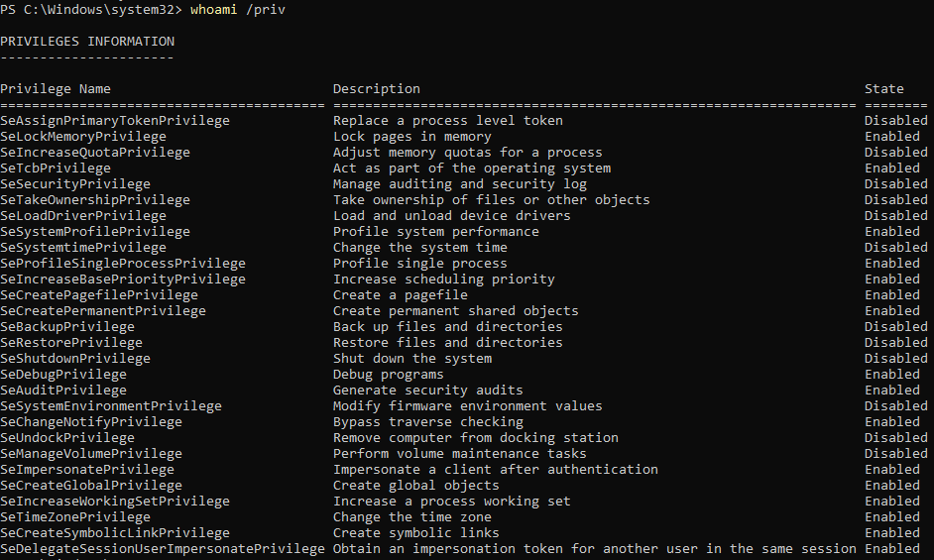This screenshot has width=934, height=560.
Task: Click the Disabled state of SeShutdownPrivilege
Action: (x=896, y=359)
